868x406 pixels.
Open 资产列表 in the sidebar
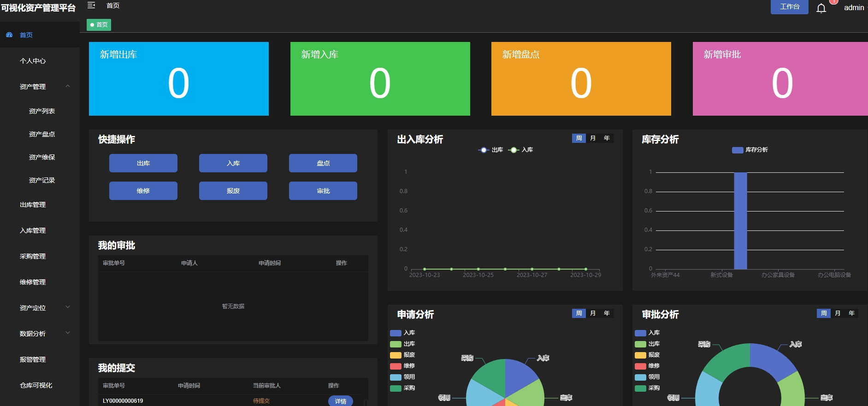click(42, 111)
